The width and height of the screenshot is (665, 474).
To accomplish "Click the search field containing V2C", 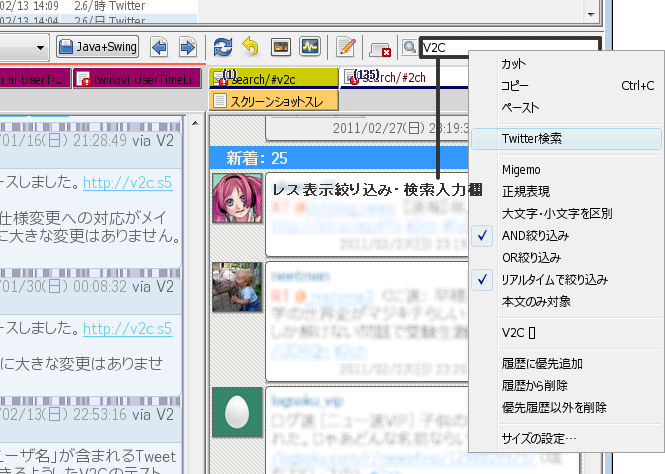I will coord(507,47).
